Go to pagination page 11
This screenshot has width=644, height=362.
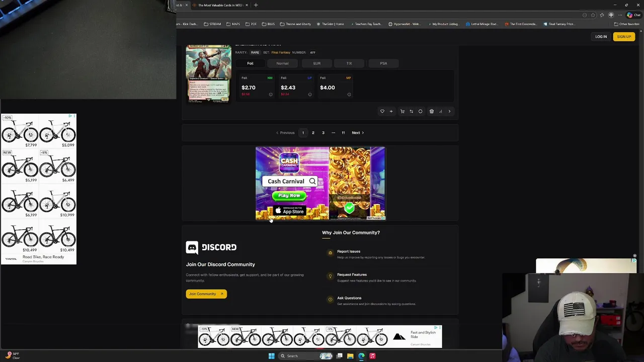tap(343, 133)
